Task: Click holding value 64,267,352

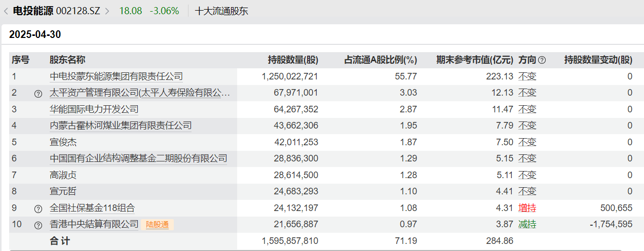Action: coord(296,109)
